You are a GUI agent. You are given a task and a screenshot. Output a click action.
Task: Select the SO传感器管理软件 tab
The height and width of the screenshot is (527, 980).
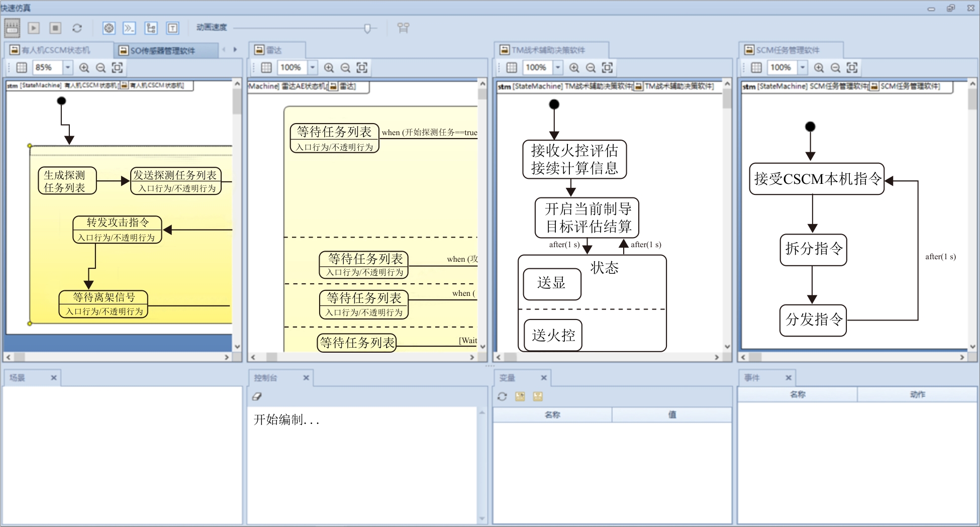click(x=162, y=51)
